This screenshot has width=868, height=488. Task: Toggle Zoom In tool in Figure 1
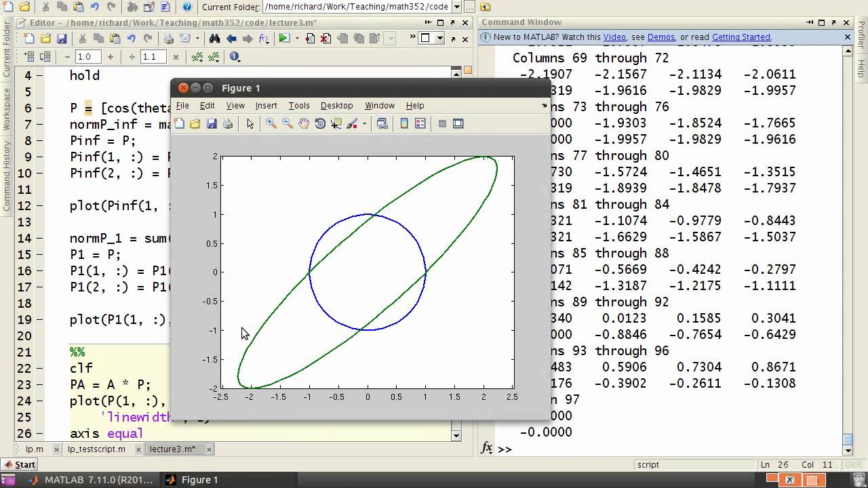[271, 123]
